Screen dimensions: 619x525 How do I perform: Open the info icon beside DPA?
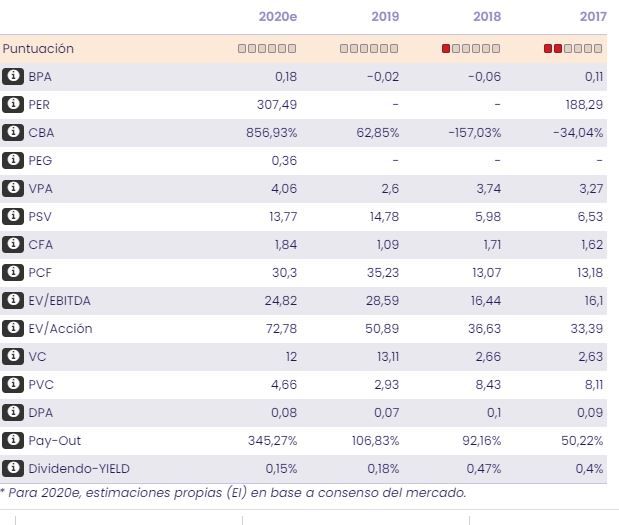point(13,412)
